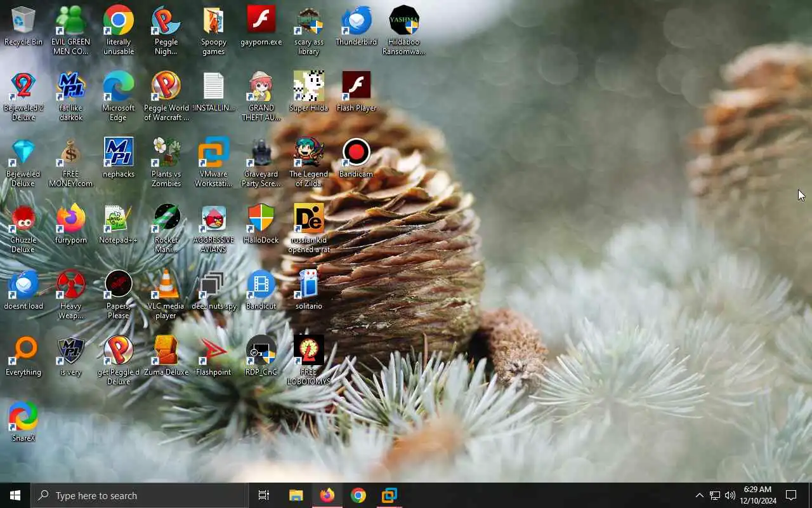The width and height of the screenshot is (812, 508).
Task: Select the !INSTALLIN... text file icon
Action: pyautogui.click(x=214, y=93)
